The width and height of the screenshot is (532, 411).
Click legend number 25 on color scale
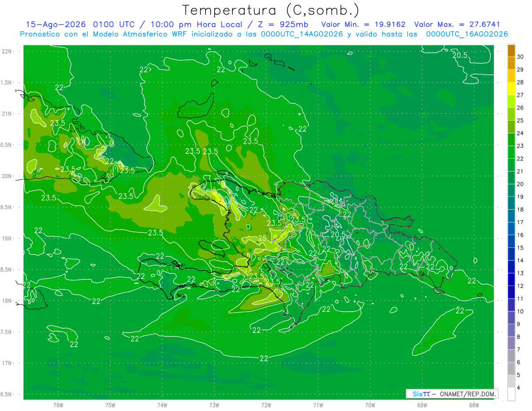[x=520, y=121]
